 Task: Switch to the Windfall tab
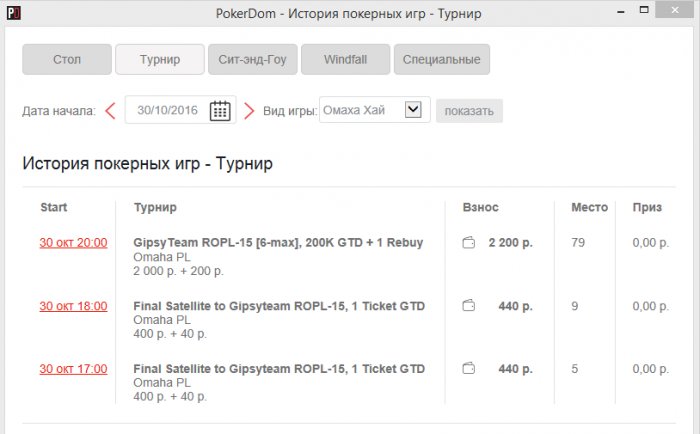click(x=346, y=59)
